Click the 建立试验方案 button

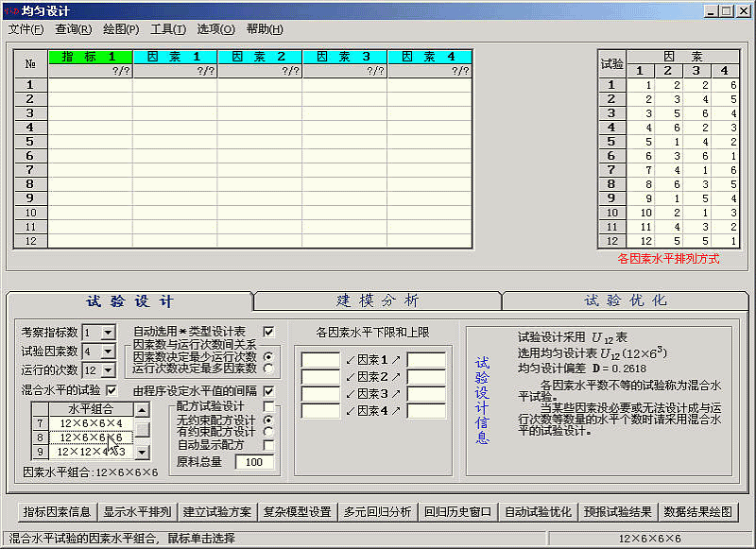click(x=217, y=512)
